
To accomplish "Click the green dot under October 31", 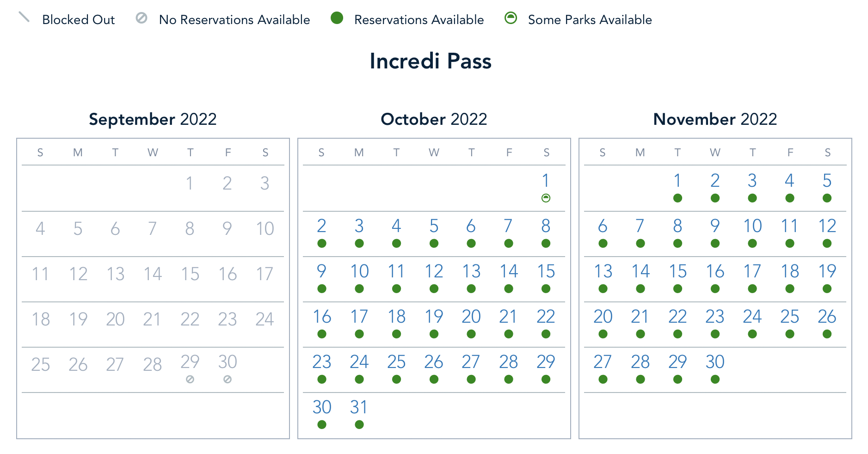I will (359, 425).
